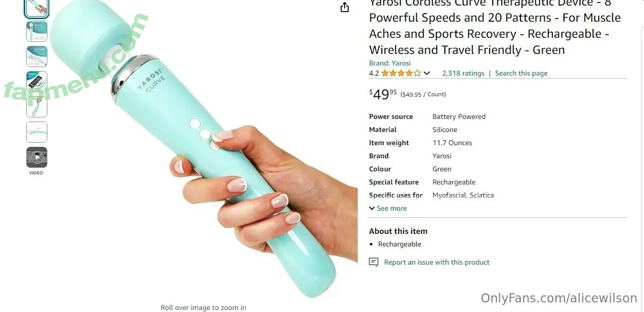Screen dimensions: 644x312
Task: Select the third thumbnail with teal banner
Action: 37,56
